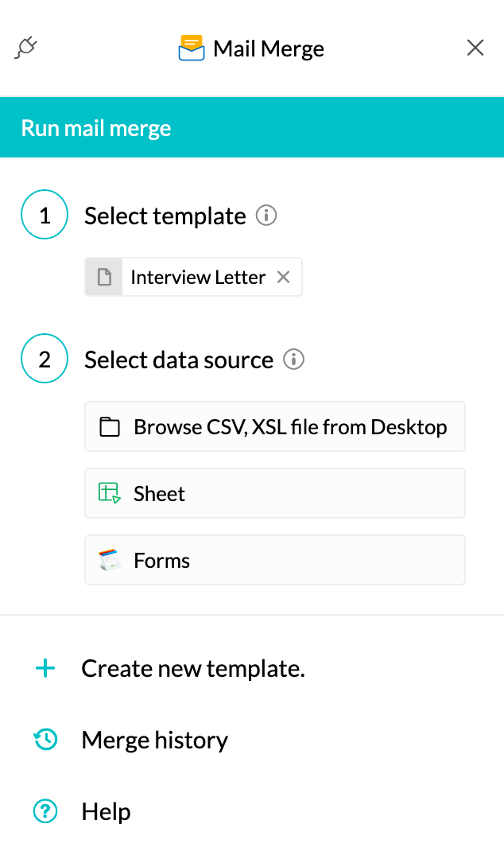504x855 pixels.
Task: Close the Mail Merge panel
Action: [475, 49]
